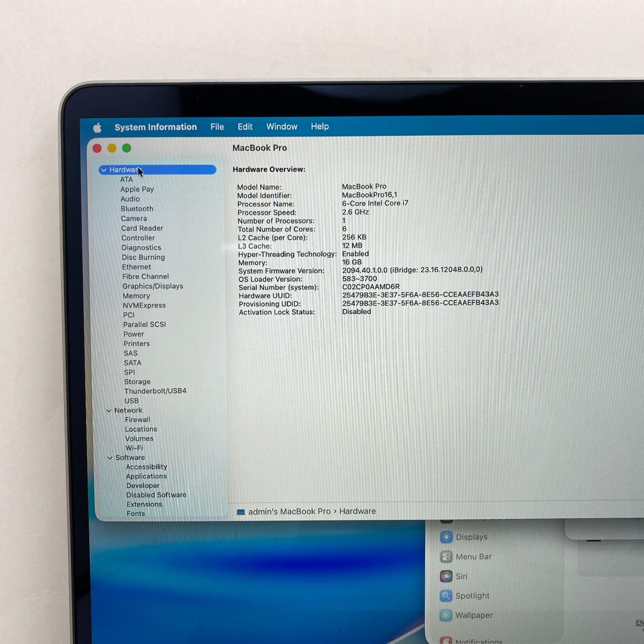Open Menu Bar icon in System Settings

tap(446, 557)
